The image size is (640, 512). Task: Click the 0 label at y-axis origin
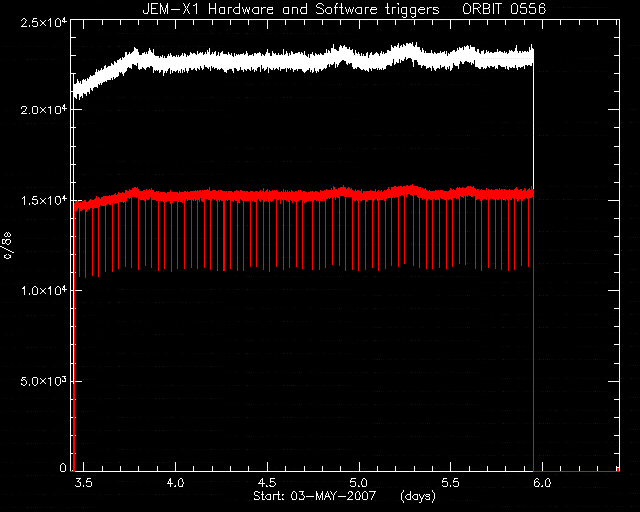[63, 467]
